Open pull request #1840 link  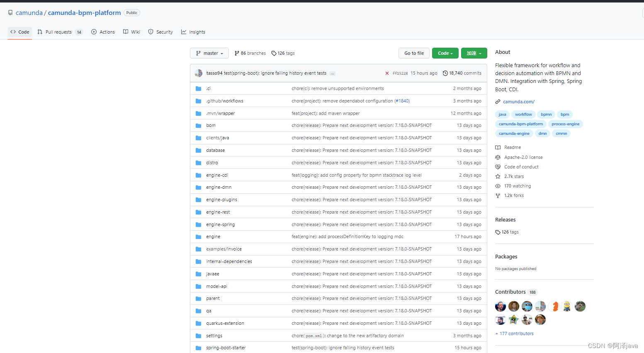pyautogui.click(x=402, y=101)
